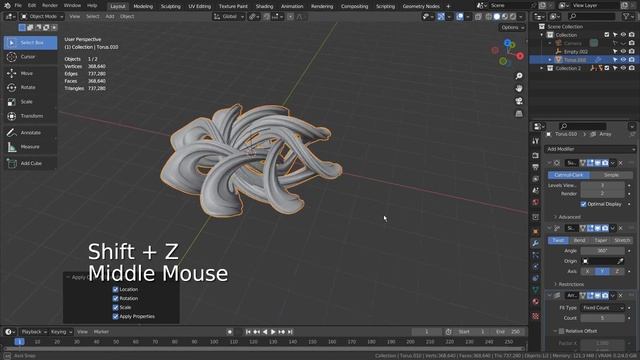Click the Levels Viewport value field

[602, 185]
